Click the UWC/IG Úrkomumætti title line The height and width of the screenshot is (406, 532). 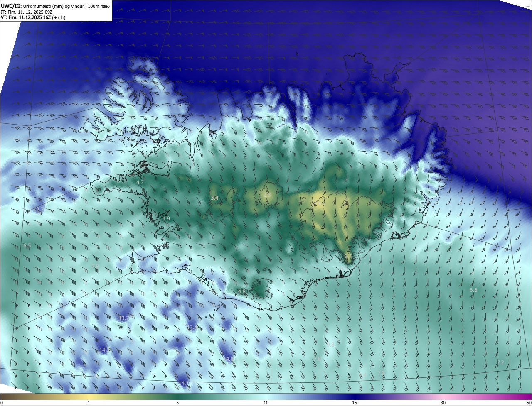[x=55, y=6]
